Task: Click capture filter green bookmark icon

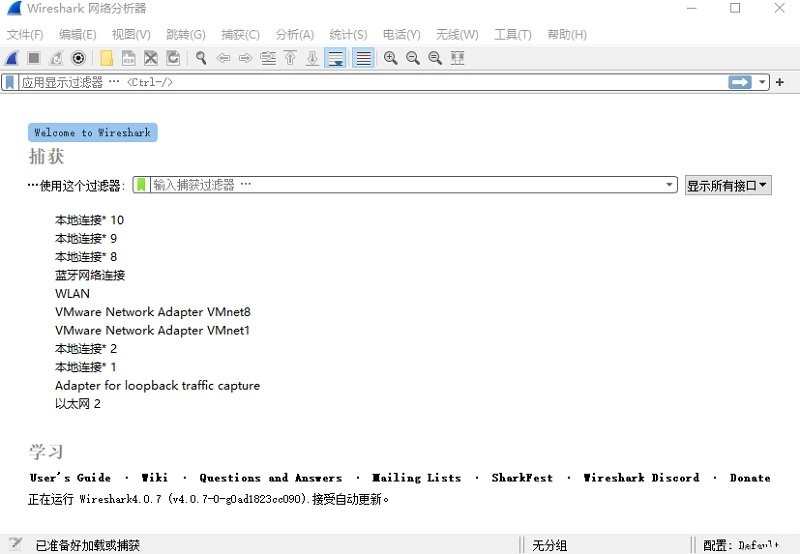Action: point(141,185)
